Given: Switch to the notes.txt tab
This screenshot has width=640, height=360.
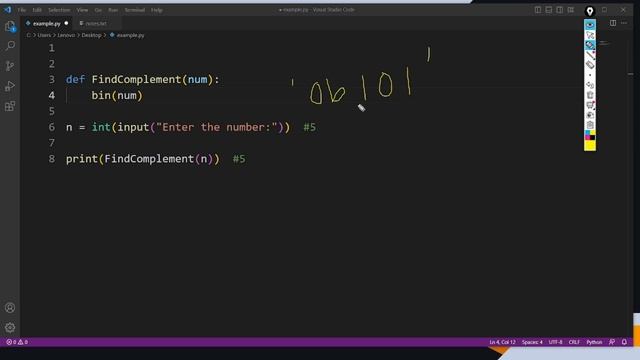Looking at the screenshot, I should pyautogui.click(x=96, y=24).
